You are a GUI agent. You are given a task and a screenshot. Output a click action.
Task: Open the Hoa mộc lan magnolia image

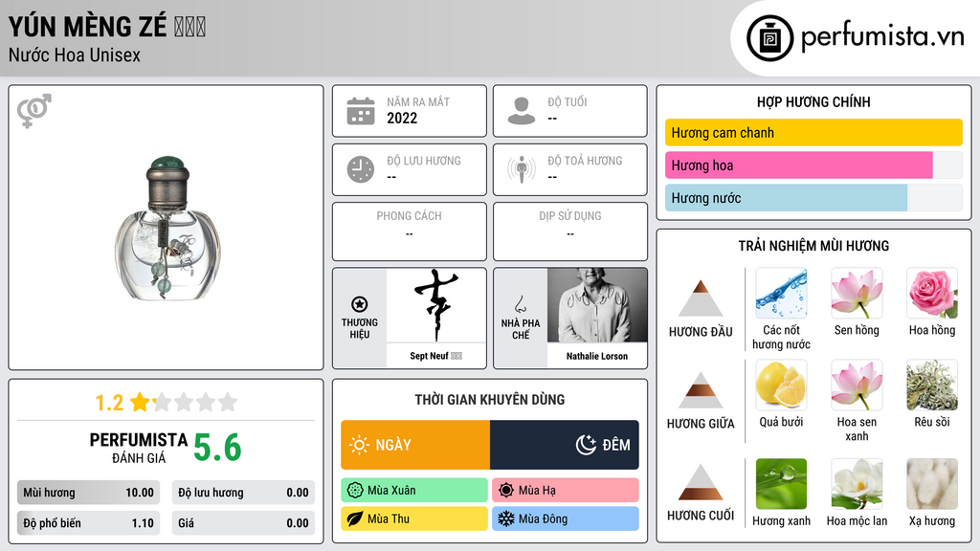click(x=857, y=484)
